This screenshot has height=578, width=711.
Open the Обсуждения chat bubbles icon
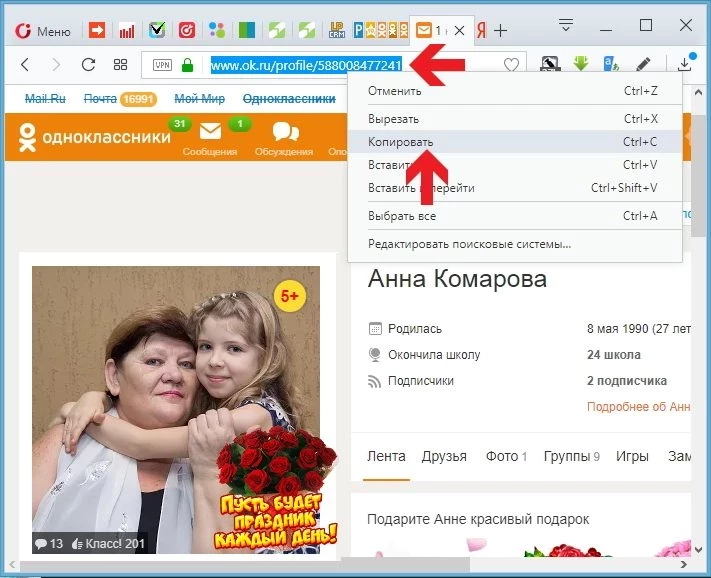pyautogui.click(x=285, y=132)
